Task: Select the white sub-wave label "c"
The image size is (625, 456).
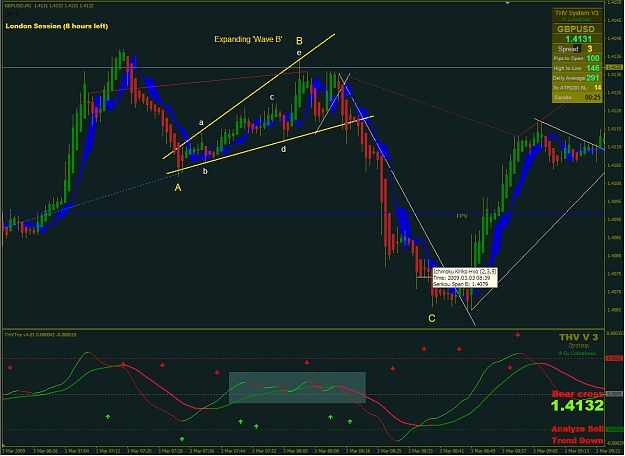Action: 272,97
